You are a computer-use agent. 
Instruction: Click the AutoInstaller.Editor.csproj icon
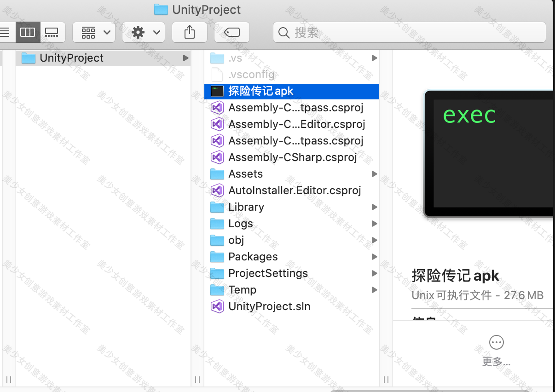(217, 190)
